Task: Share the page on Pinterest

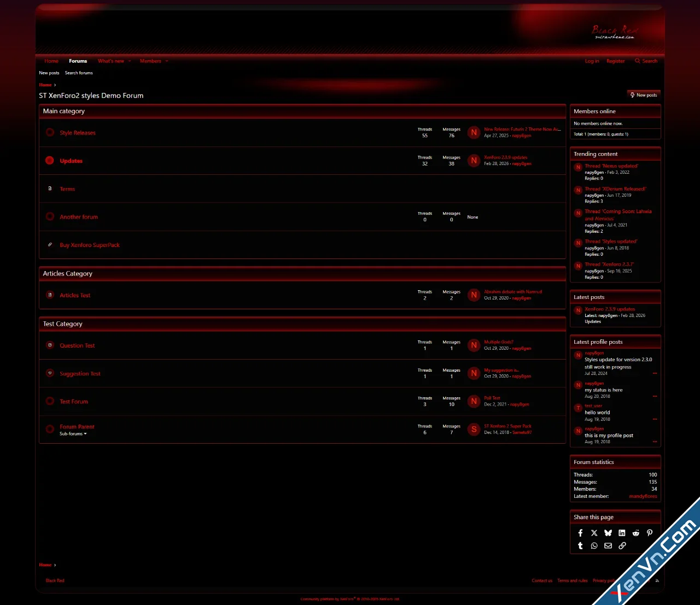Action: click(650, 533)
